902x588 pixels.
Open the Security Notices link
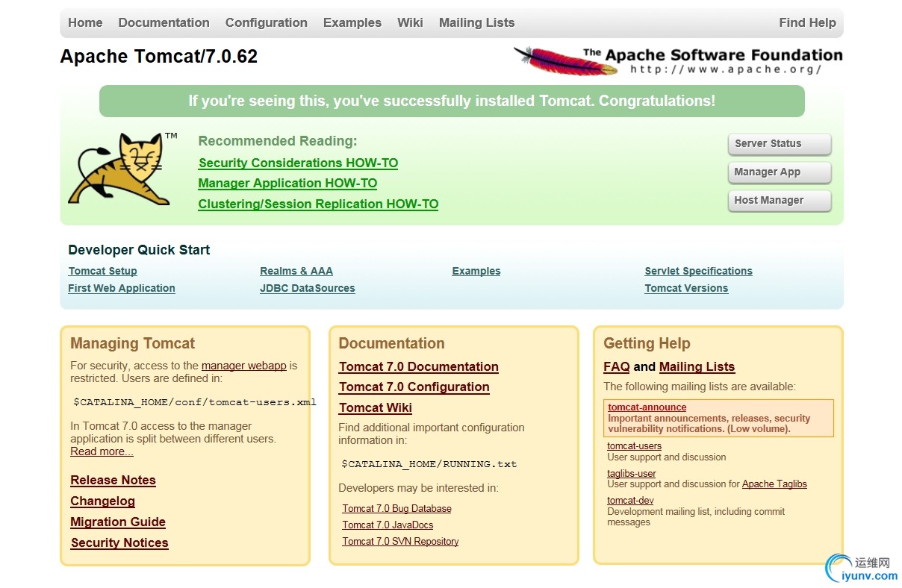(x=119, y=542)
